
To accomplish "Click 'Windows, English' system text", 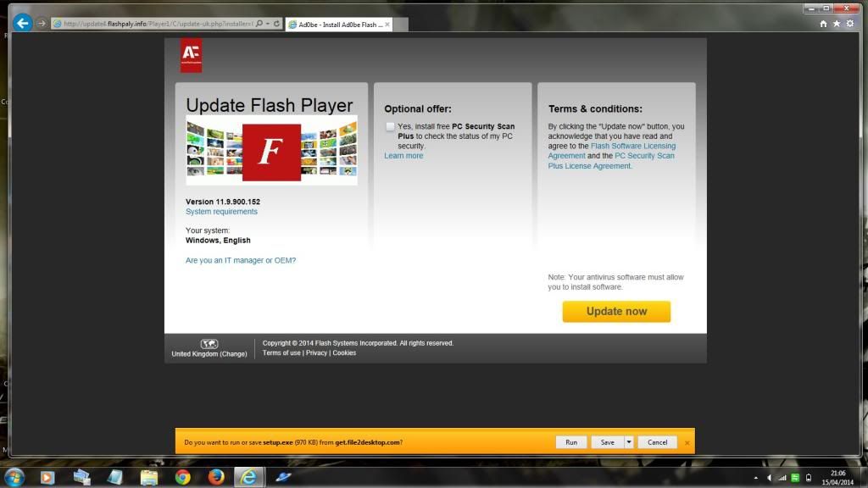I will (218, 241).
